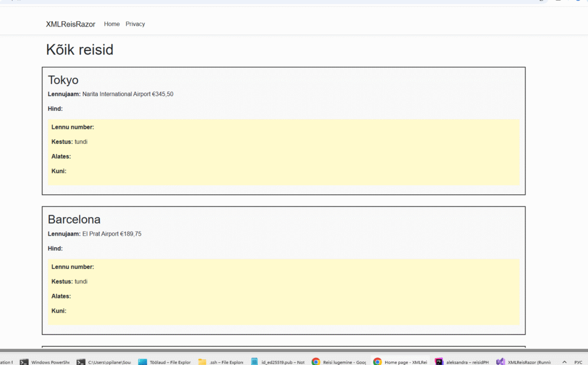Click the РУС keyboard language indicator

[578, 362]
